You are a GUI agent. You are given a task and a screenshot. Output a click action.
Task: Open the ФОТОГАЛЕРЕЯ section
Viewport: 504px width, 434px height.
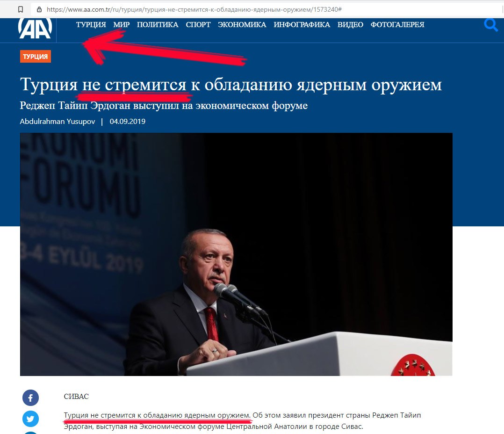(x=397, y=24)
